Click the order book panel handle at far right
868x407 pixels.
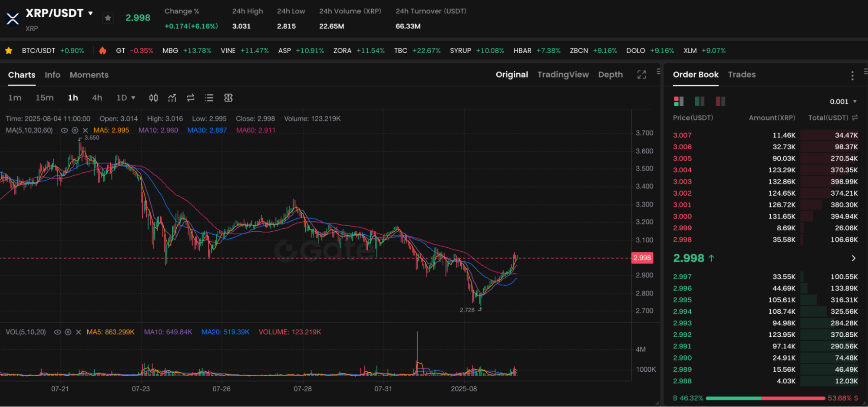(865, 71)
